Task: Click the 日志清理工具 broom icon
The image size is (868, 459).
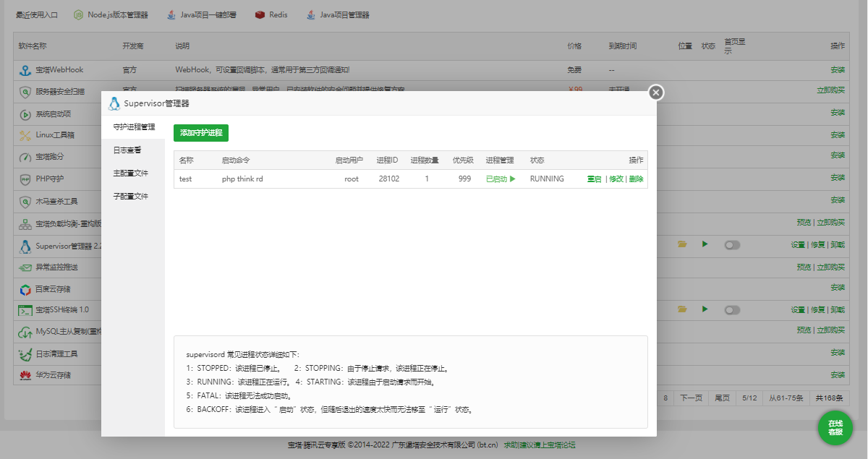Action: (x=25, y=354)
